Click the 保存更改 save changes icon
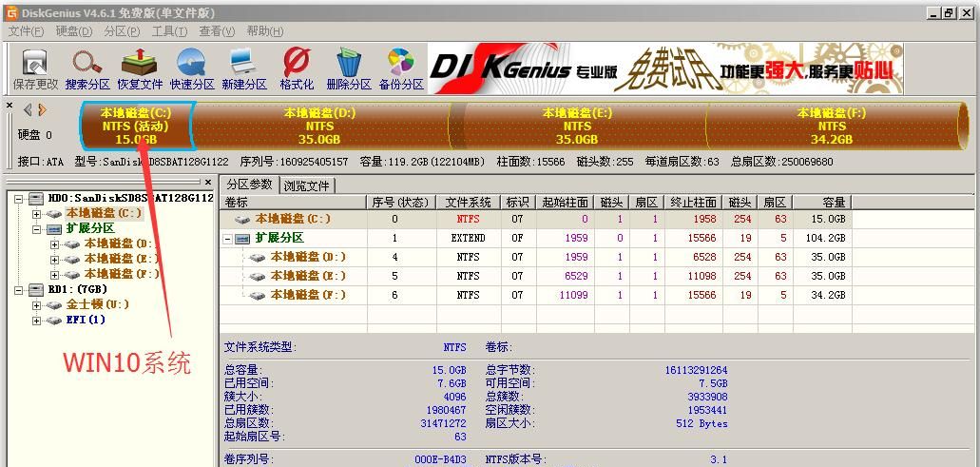This screenshot has height=467, width=980. (35, 63)
